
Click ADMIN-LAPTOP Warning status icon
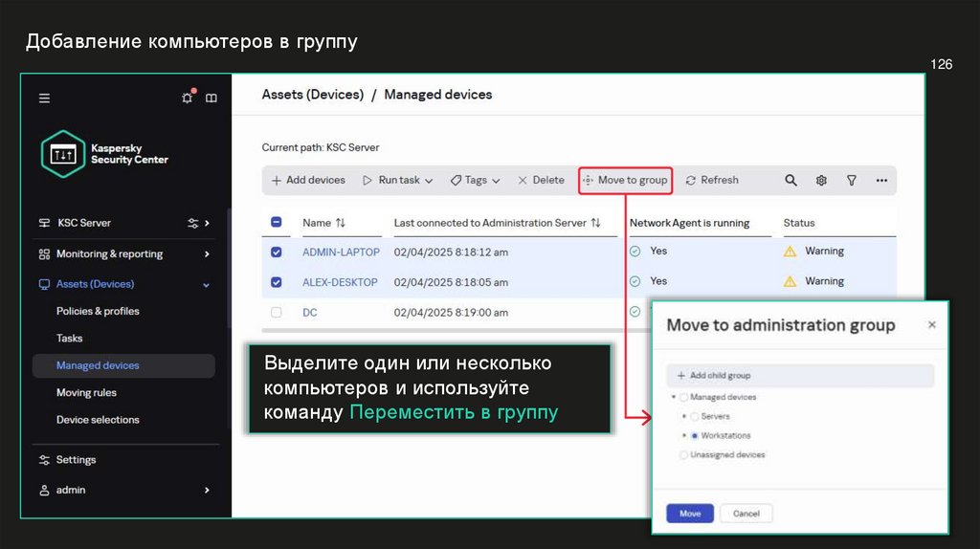(x=790, y=252)
